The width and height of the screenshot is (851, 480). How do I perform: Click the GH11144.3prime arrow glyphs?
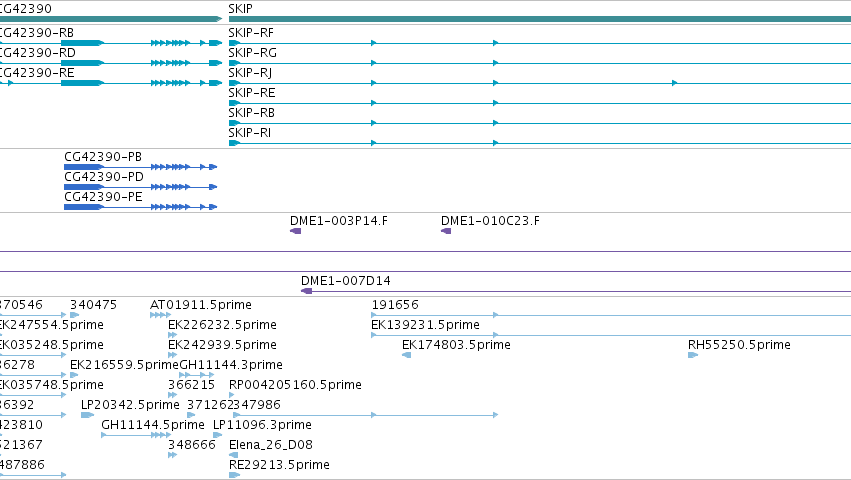pos(196,375)
